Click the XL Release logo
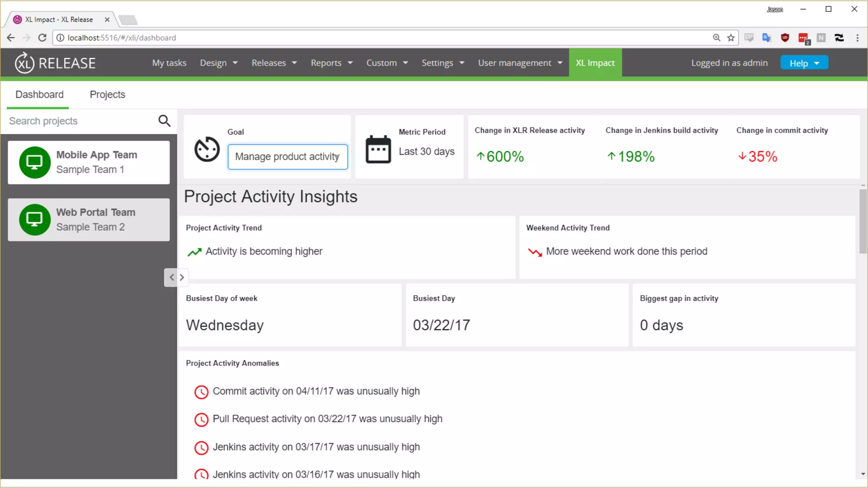 point(56,63)
